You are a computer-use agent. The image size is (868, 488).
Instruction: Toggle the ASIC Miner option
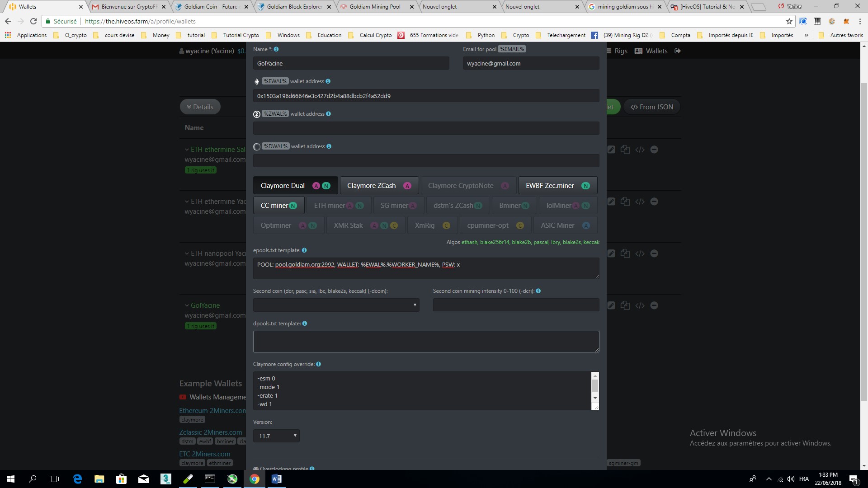(x=566, y=225)
